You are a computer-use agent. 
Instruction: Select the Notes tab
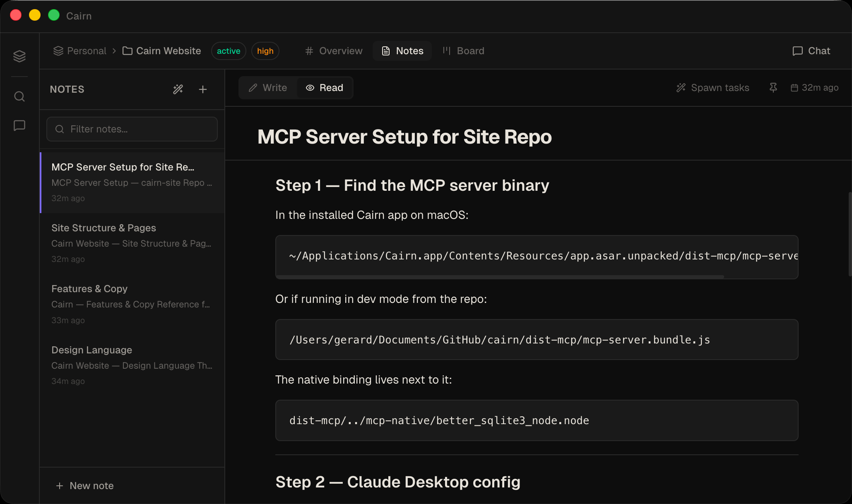tap(402, 51)
